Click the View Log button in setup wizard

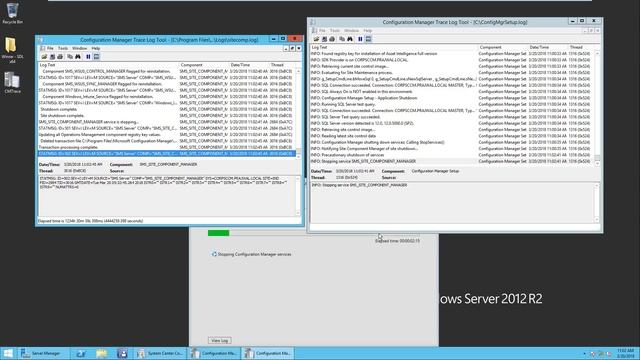click(220, 340)
